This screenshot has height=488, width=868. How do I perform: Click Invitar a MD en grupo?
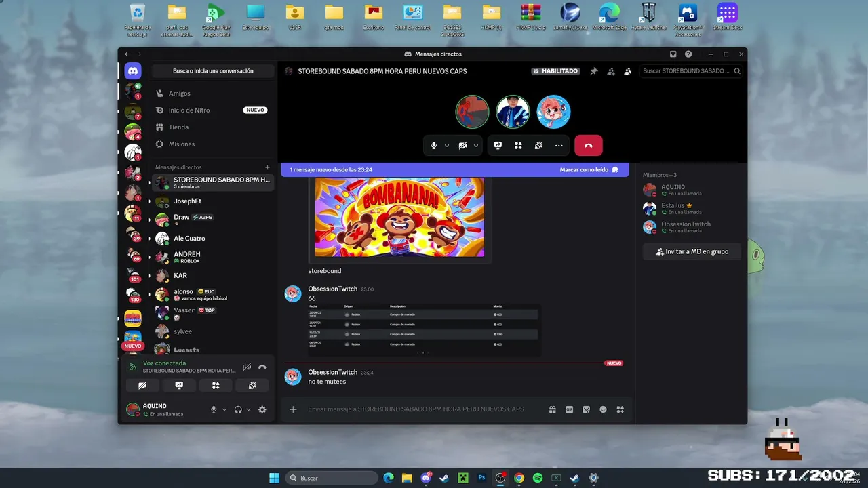tap(692, 251)
